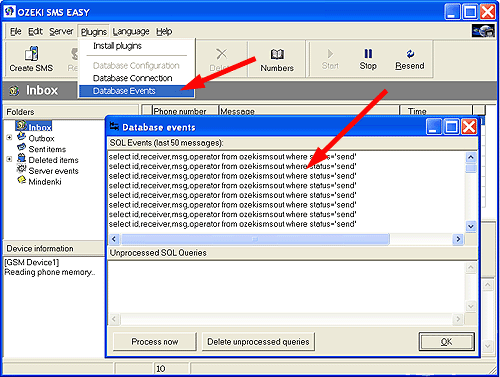This screenshot has height=377, width=500.
Task: Open the Numbers phone book icon
Action: pyautogui.click(x=277, y=54)
